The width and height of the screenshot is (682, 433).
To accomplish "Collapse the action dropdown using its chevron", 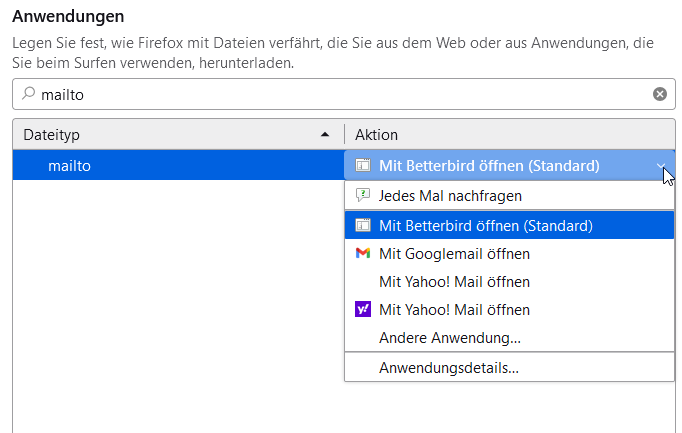I will click(662, 166).
